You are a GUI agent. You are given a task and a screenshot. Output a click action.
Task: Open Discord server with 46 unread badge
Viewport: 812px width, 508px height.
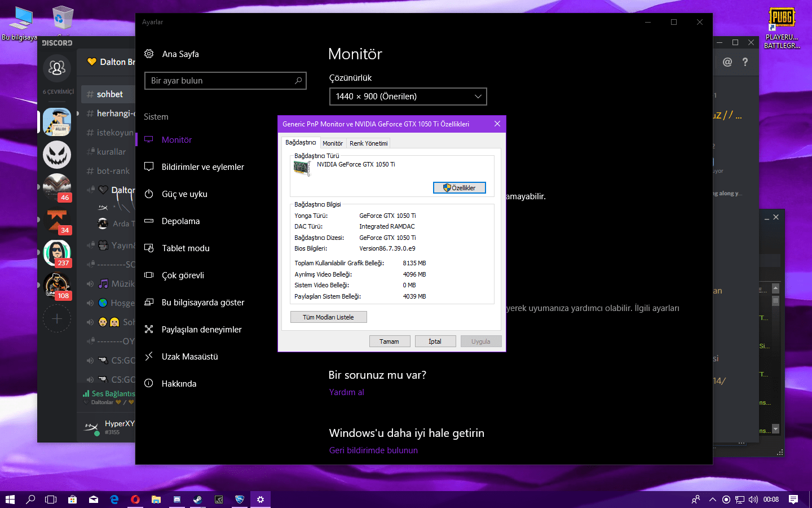tap(57, 187)
